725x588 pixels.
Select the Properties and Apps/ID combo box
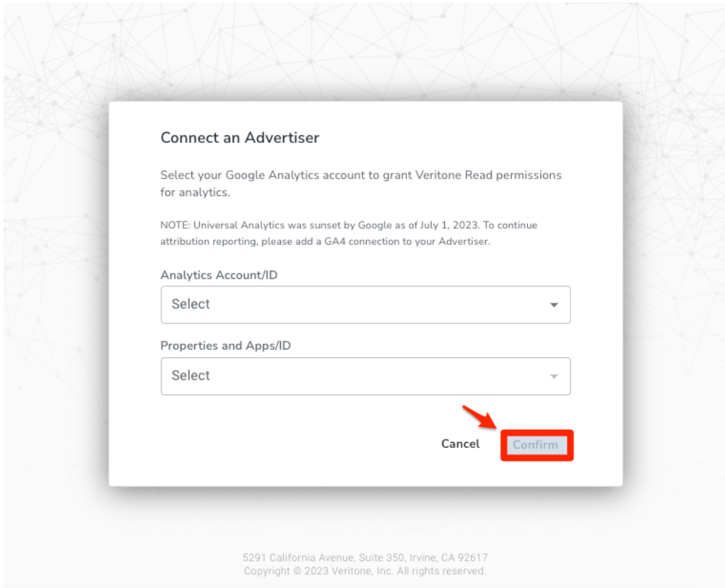point(365,376)
